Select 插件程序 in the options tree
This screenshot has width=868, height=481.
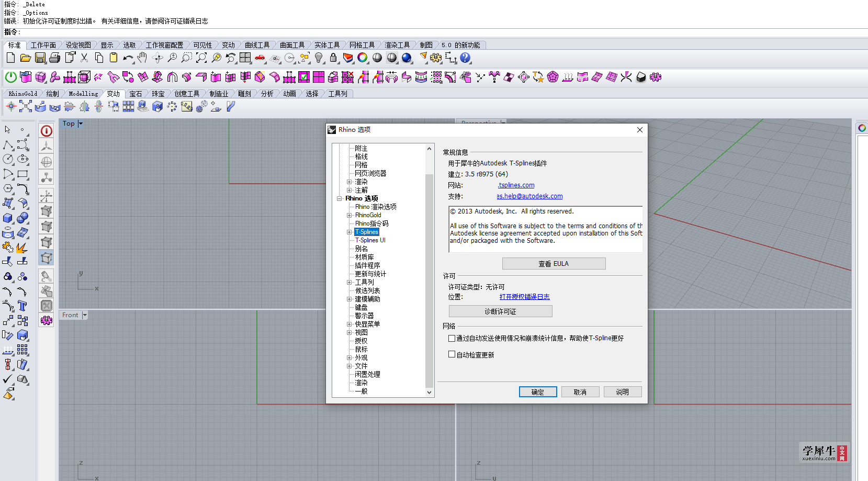click(x=367, y=265)
